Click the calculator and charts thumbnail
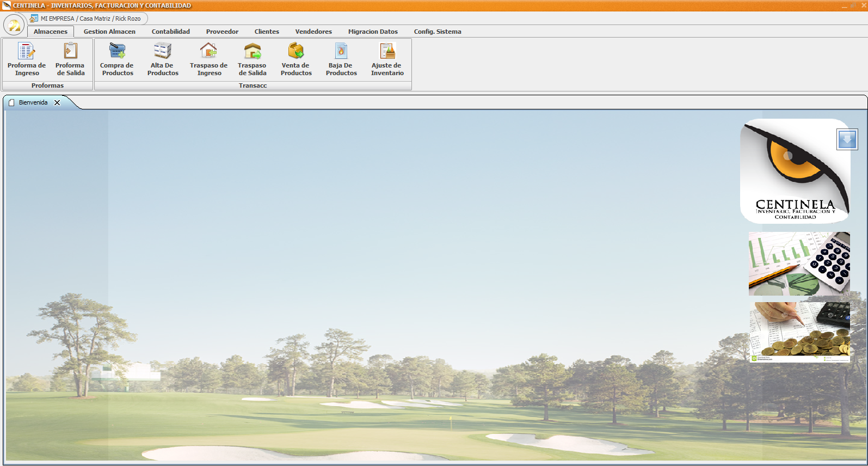Viewport: 868px width, 466px height. [799, 264]
